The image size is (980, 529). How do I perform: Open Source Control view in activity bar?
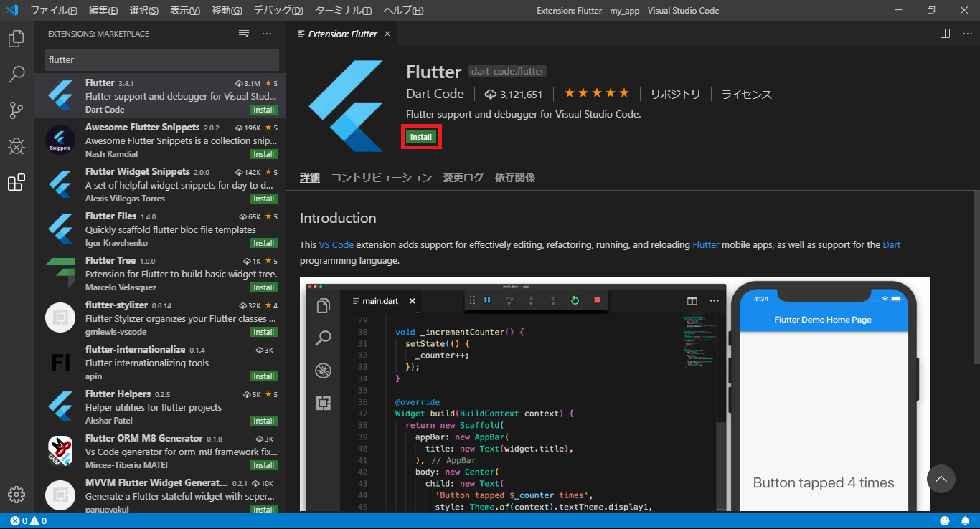[16, 110]
